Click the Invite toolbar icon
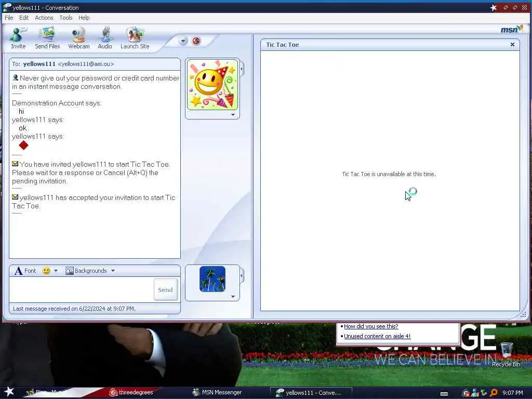The height and width of the screenshot is (399, 532). [18, 38]
